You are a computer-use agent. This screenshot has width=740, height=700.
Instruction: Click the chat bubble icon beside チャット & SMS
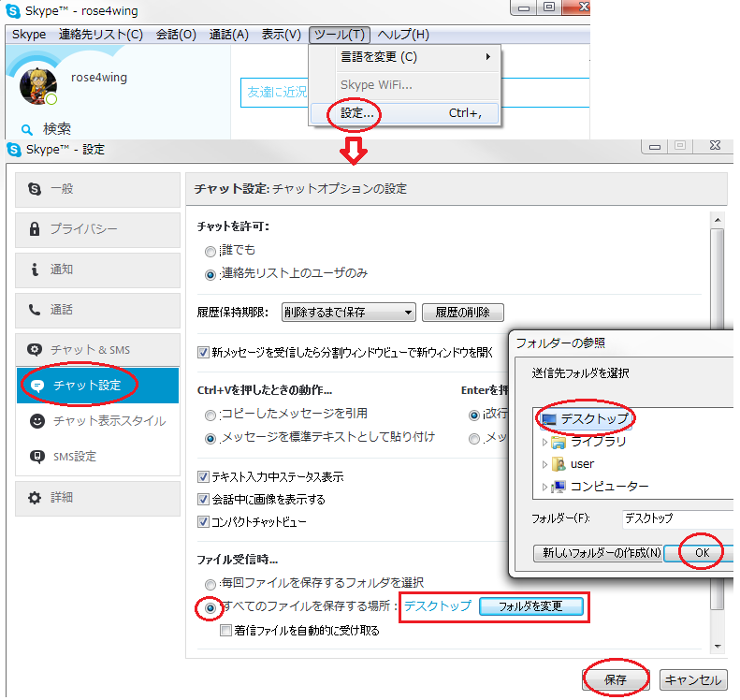coord(35,350)
